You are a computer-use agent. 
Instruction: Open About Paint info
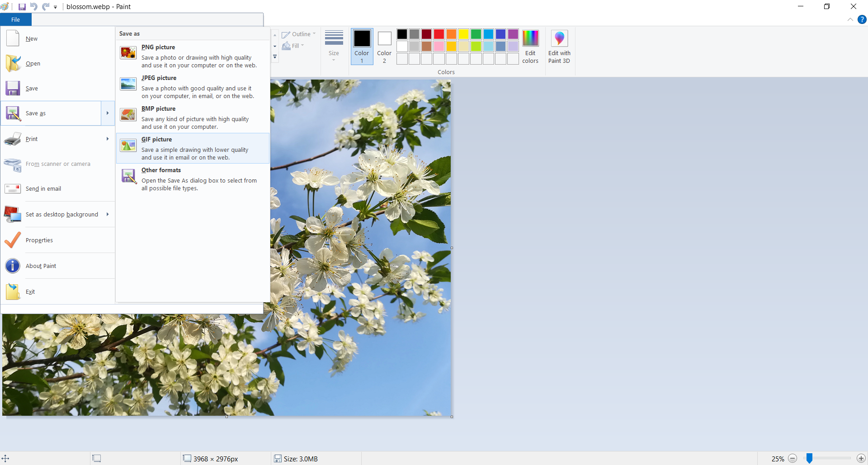41,266
